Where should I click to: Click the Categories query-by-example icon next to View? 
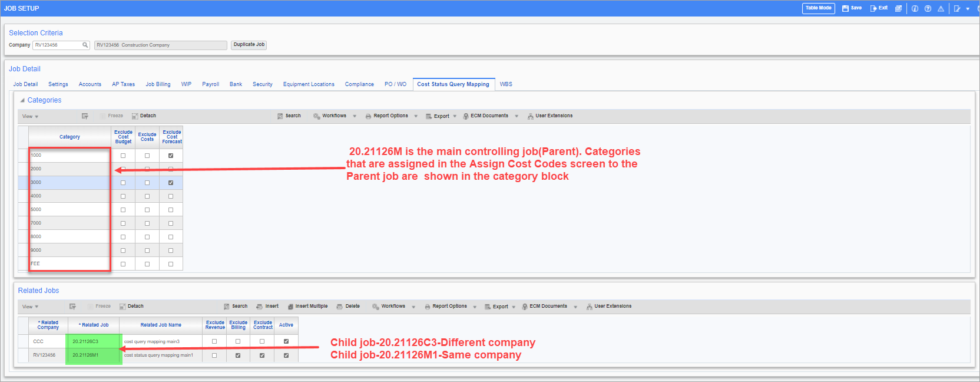[x=85, y=116]
